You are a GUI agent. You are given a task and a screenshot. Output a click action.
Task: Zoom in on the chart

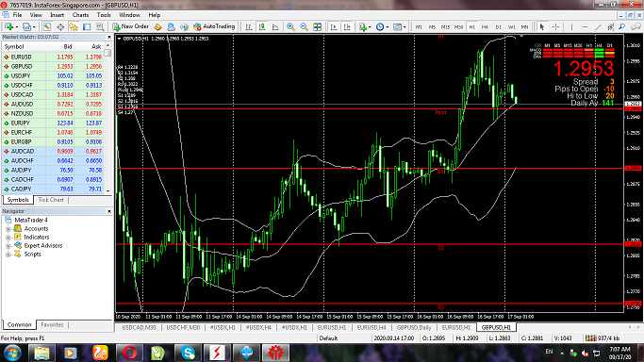coord(290,26)
